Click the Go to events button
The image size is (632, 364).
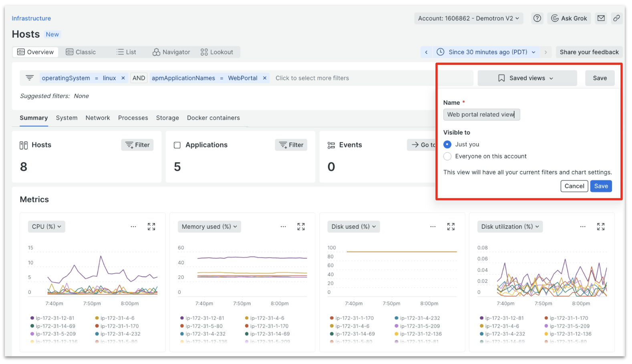click(x=421, y=145)
